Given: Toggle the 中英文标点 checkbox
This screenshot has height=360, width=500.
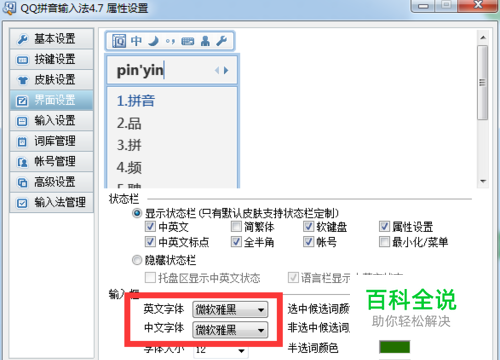Looking at the screenshot, I should click(150, 242).
